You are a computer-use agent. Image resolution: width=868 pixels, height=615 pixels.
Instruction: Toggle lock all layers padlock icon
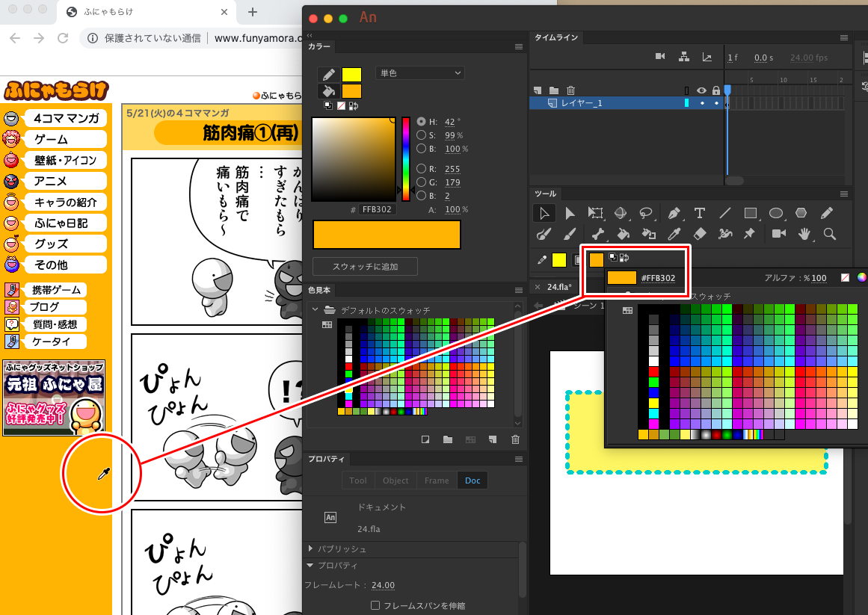coord(715,90)
